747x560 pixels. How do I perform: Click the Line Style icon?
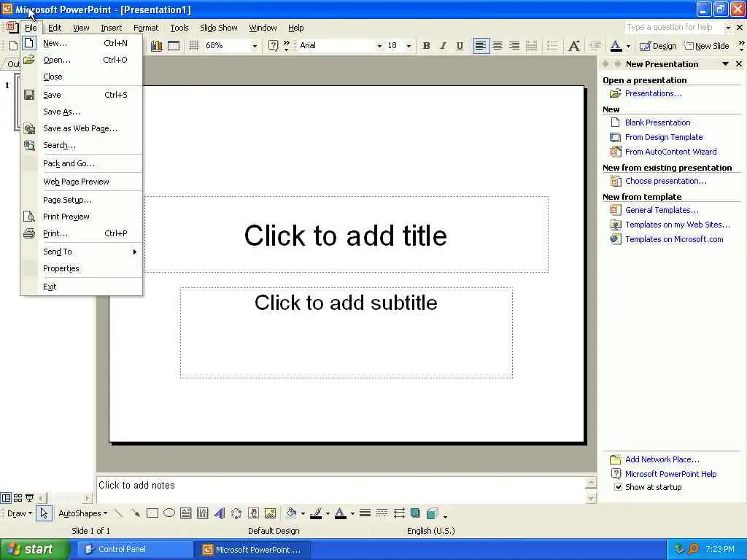pyautogui.click(x=365, y=513)
